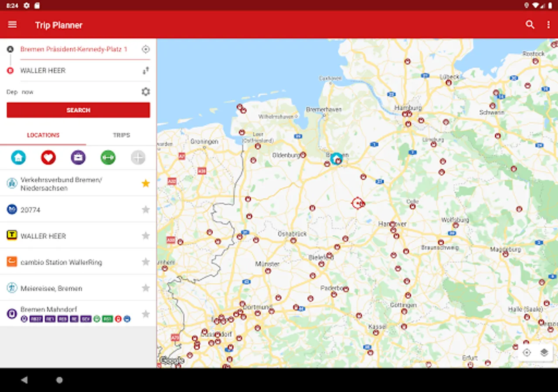Tap the 'Braunschweig' label on the map
The image size is (558, 392).
click(440, 247)
